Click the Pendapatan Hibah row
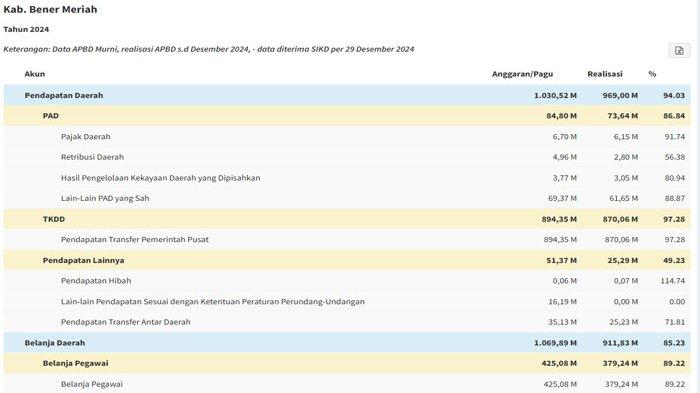Screen dimensions: 700x393 (347, 280)
